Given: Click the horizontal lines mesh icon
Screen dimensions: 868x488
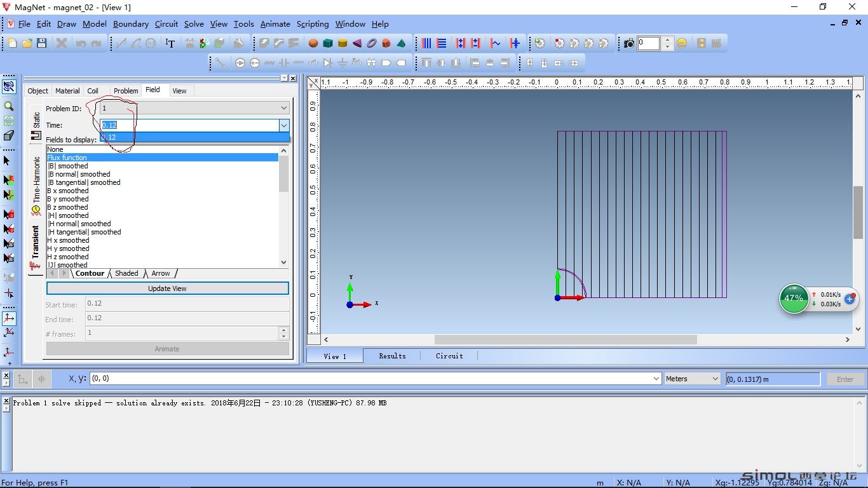Looking at the screenshot, I should pos(441,43).
